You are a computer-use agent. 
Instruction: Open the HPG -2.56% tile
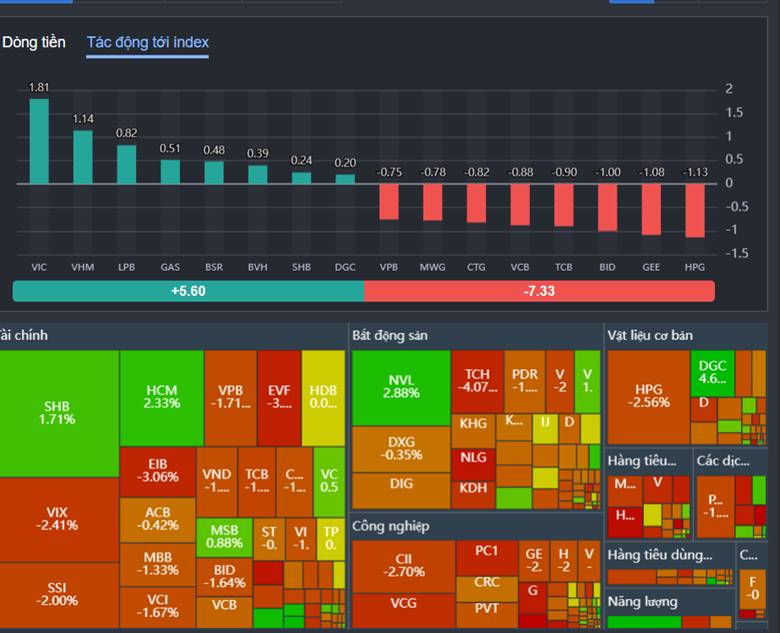[x=648, y=397]
